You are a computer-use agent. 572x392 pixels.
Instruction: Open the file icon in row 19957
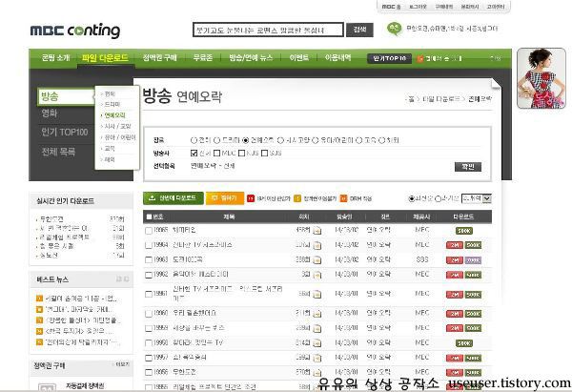(x=317, y=358)
